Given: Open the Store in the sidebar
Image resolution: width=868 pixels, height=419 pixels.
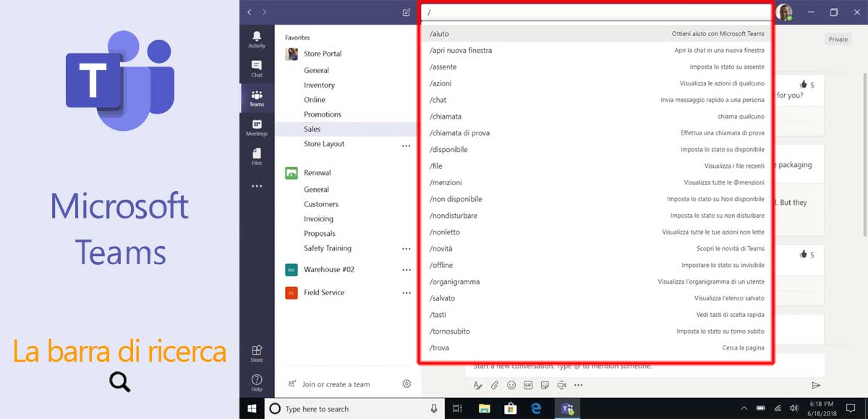Looking at the screenshot, I should point(257,353).
